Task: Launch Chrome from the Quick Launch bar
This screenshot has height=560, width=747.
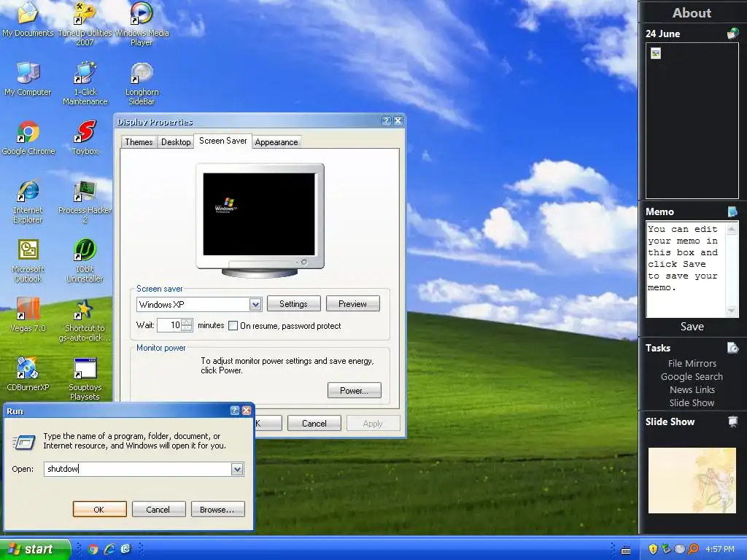Action: pos(93,549)
